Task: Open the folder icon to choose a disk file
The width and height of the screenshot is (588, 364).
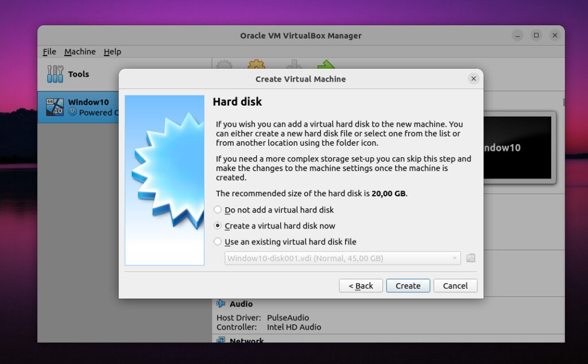Action: pos(471,258)
